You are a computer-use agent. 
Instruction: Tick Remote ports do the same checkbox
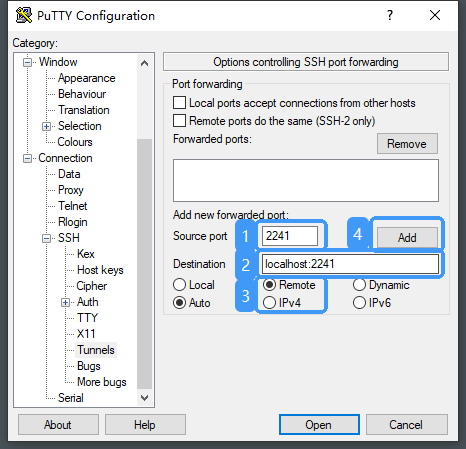coord(179,120)
